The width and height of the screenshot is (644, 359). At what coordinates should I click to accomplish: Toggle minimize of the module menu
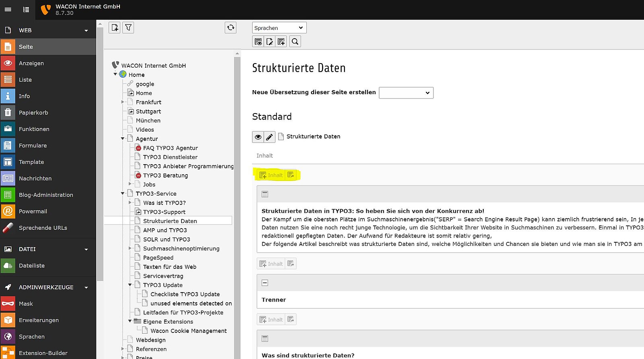pyautogui.click(x=8, y=10)
